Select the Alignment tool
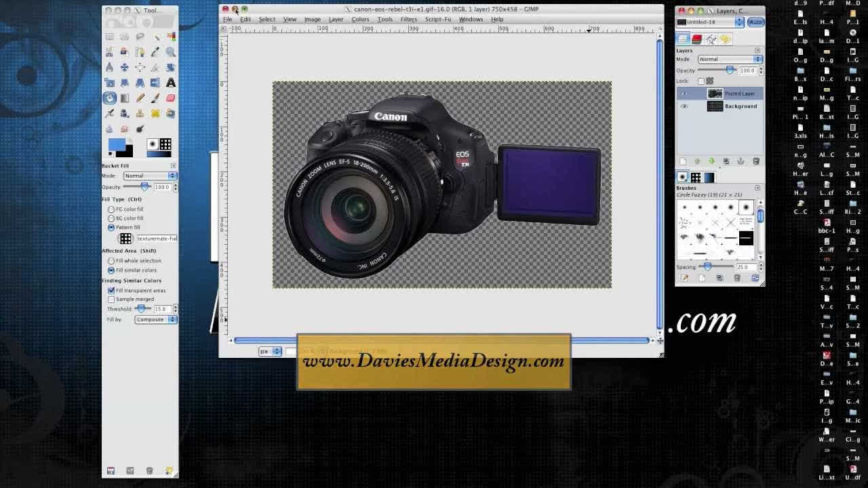The image size is (868, 488). pos(140,67)
